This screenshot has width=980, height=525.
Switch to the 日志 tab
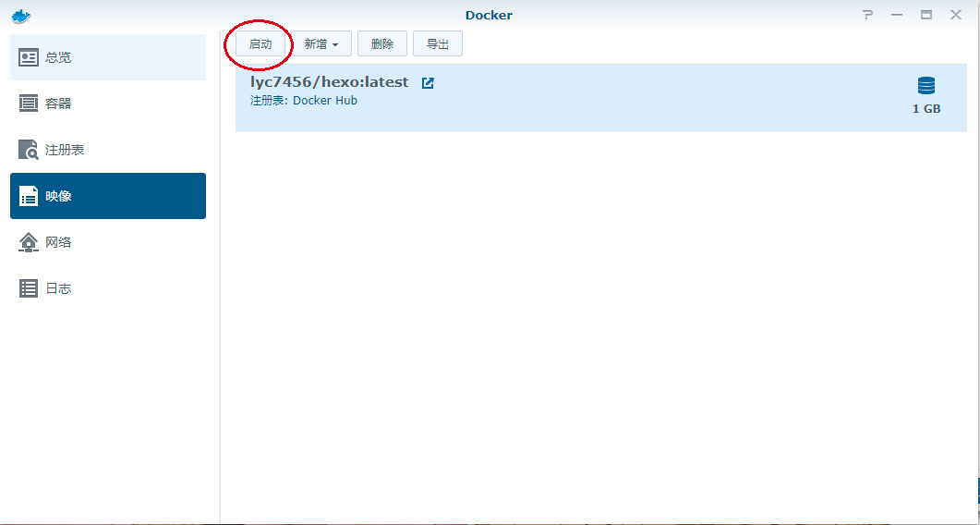108,288
